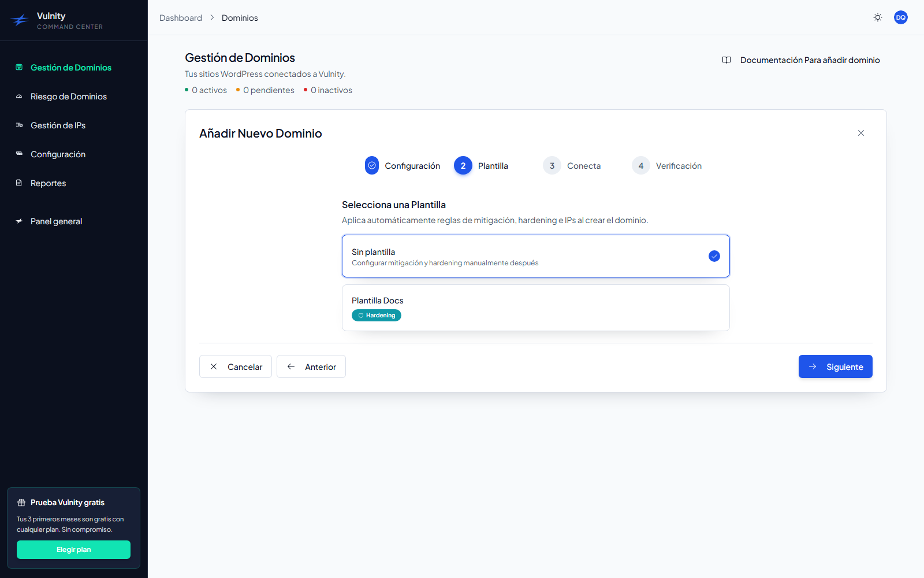Click the selected checkmark on Sin plantilla
The width and height of the screenshot is (924, 578).
(714, 256)
